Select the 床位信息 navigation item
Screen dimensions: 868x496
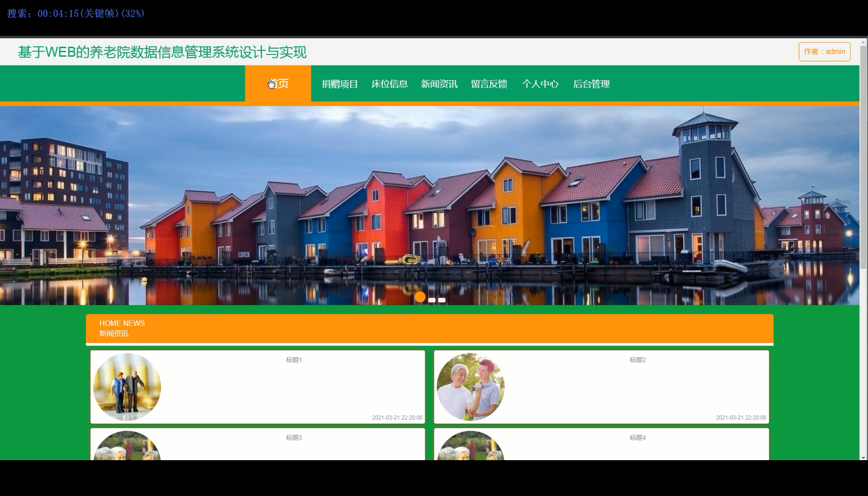coord(390,83)
